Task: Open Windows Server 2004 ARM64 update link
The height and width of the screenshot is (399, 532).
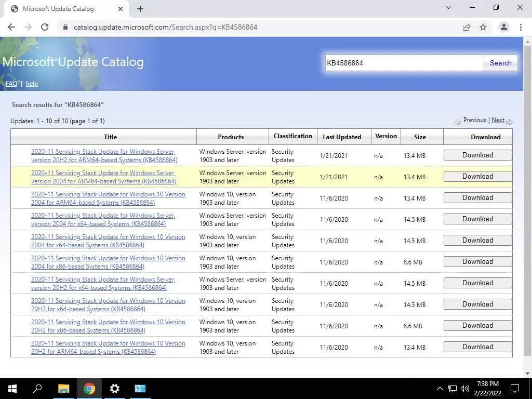Action: (103, 177)
